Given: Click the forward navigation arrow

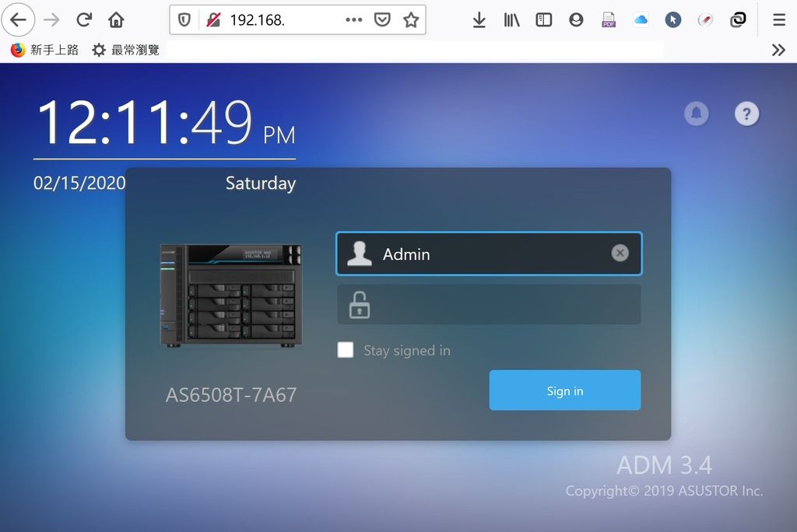Looking at the screenshot, I should click(51, 19).
